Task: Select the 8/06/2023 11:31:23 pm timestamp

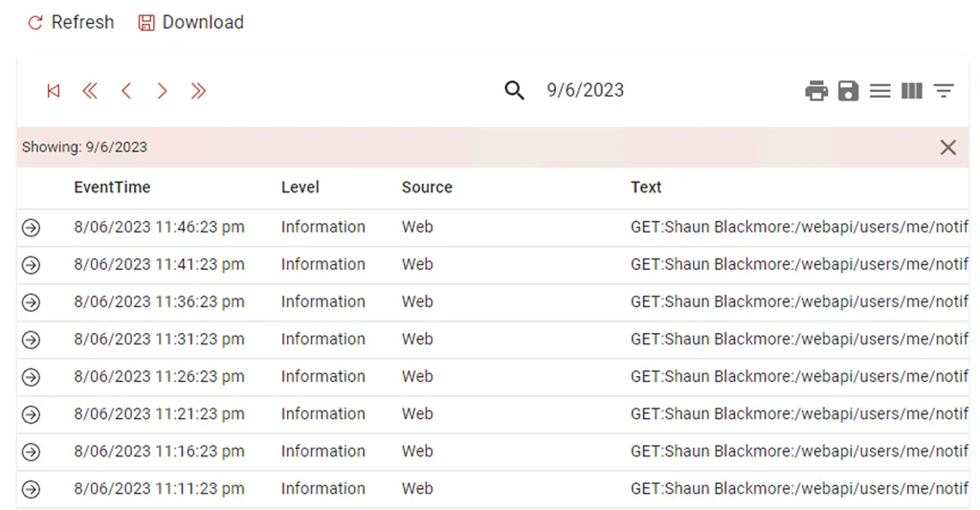Action: coord(160,340)
